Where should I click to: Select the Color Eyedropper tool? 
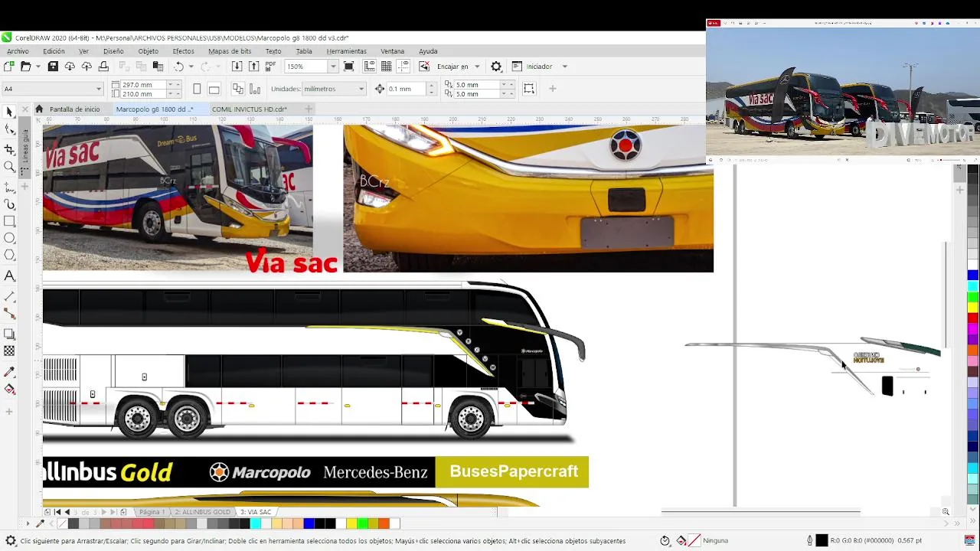point(9,371)
